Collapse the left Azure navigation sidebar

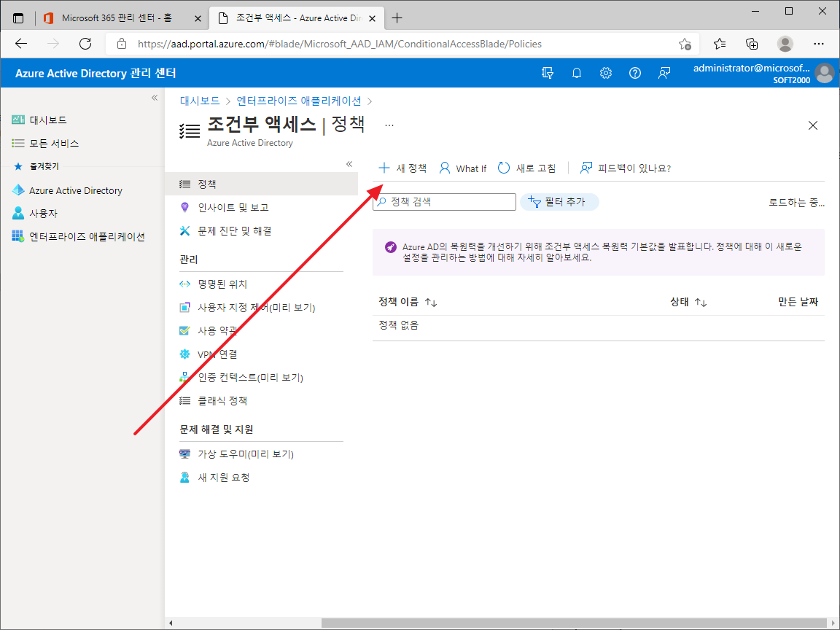click(155, 98)
